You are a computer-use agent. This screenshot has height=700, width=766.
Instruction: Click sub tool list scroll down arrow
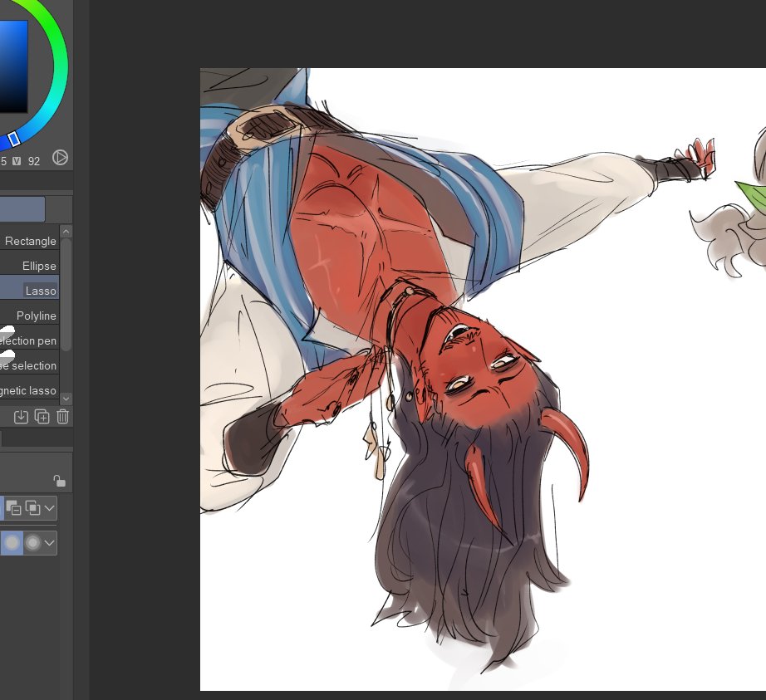tap(66, 399)
